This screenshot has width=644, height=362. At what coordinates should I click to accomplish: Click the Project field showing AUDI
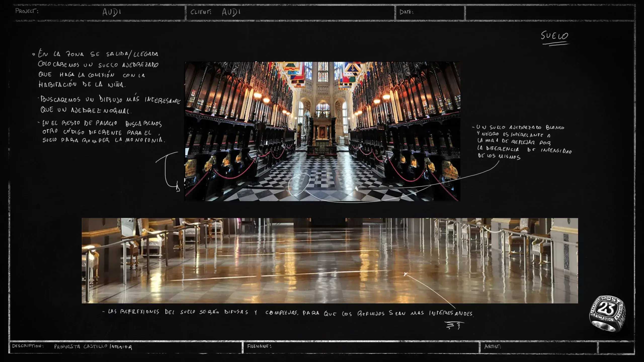click(x=112, y=12)
